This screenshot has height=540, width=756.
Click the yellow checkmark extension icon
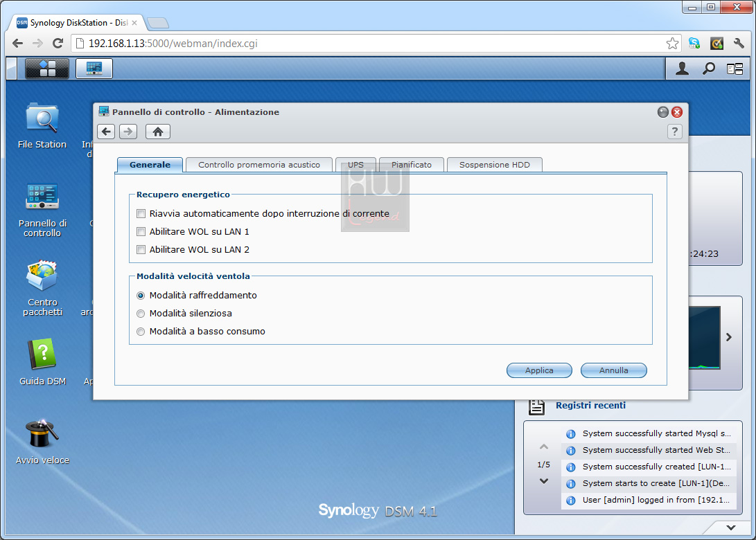(717, 44)
